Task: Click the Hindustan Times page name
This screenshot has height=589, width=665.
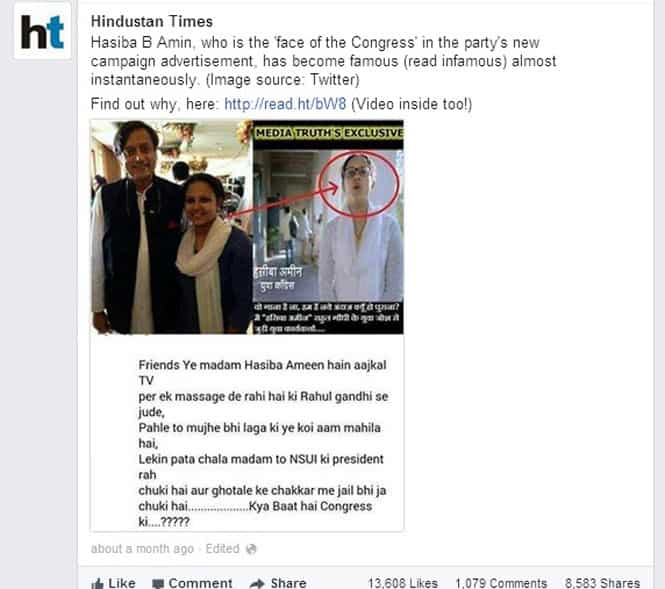Action: pyautogui.click(x=152, y=22)
